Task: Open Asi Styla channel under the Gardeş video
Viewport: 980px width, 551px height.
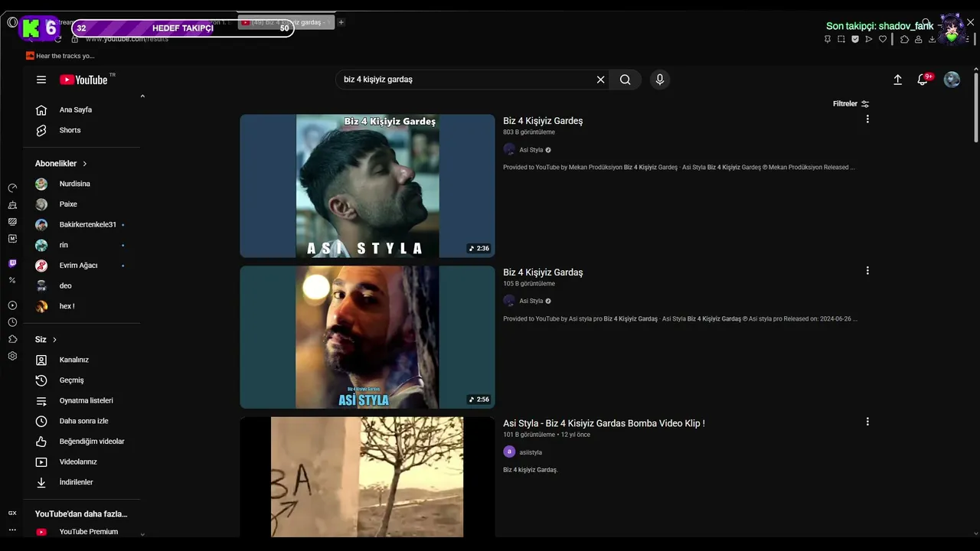Action: (x=531, y=150)
